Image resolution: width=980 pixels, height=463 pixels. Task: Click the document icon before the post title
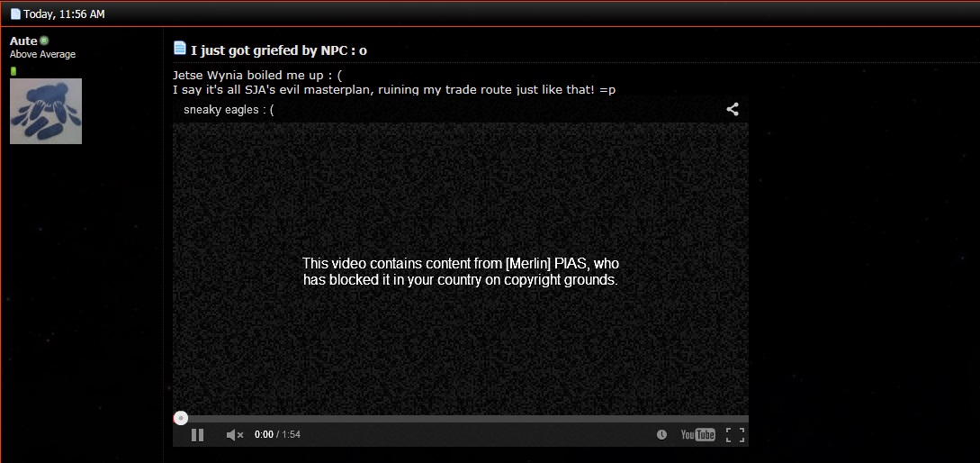click(179, 48)
